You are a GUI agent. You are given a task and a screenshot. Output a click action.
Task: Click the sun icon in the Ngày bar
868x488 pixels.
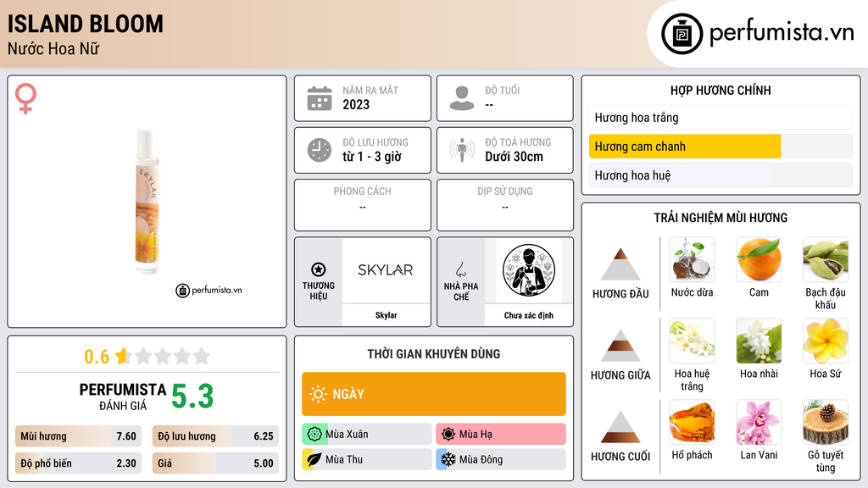coord(318,394)
